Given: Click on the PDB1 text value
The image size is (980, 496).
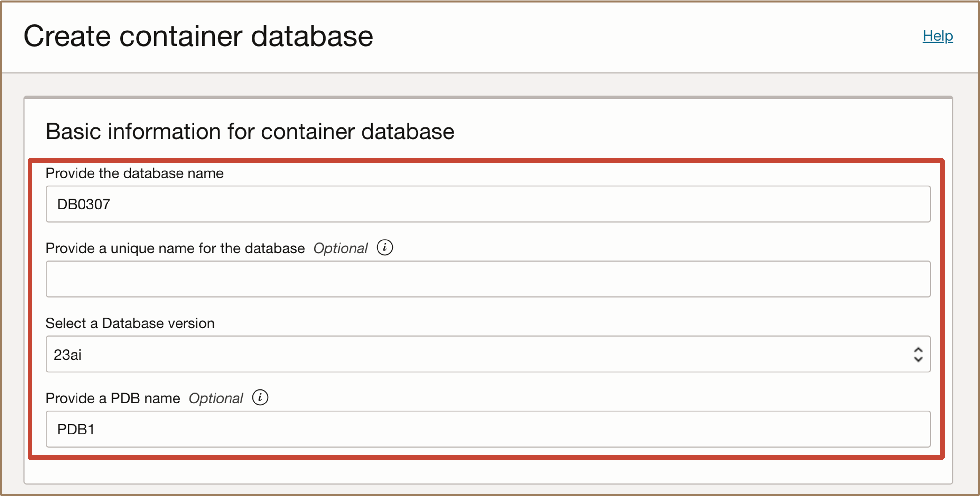Looking at the screenshot, I should tap(76, 429).
